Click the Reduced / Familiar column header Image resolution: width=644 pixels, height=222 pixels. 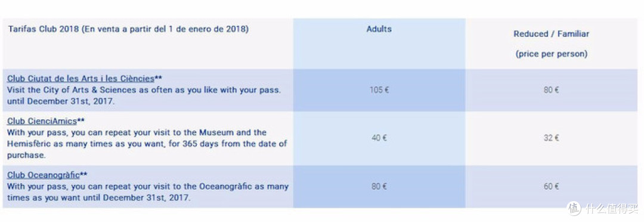(551, 34)
